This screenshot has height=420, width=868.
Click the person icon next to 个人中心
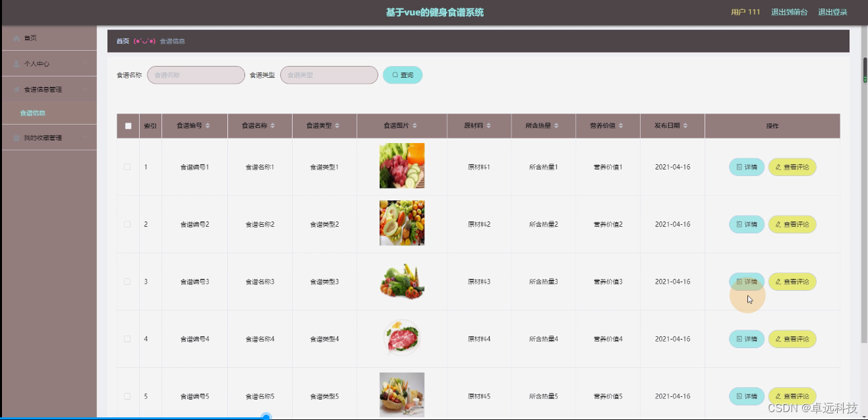(x=14, y=63)
